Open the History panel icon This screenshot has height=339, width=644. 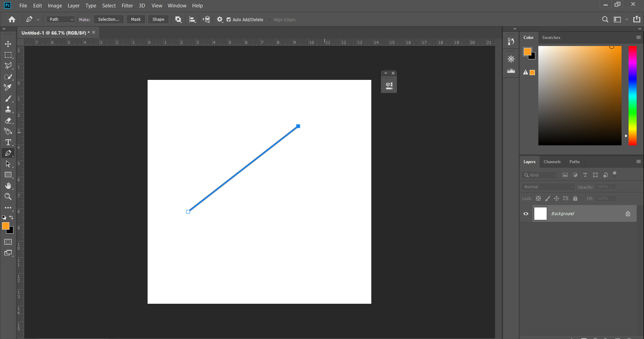[511, 41]
